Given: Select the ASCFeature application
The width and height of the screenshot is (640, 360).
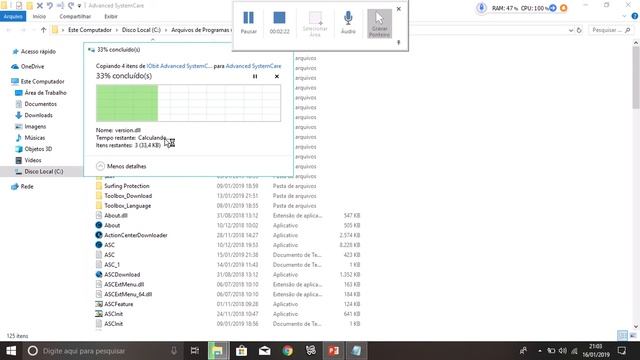Looking at the screenshot, I should tap(118, 304).
